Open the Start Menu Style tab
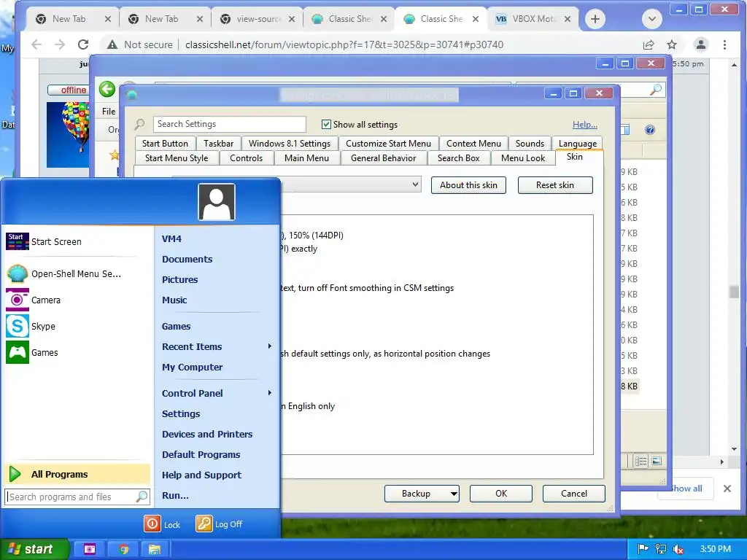The height and width of the screenshot is (560, 747). coord(177,158)
